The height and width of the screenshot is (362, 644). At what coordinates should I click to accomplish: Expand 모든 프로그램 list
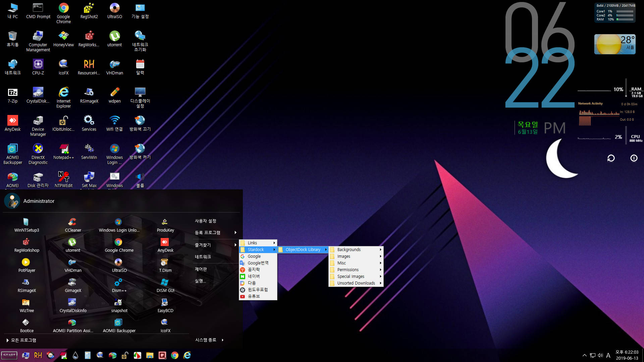pos(21,340)
